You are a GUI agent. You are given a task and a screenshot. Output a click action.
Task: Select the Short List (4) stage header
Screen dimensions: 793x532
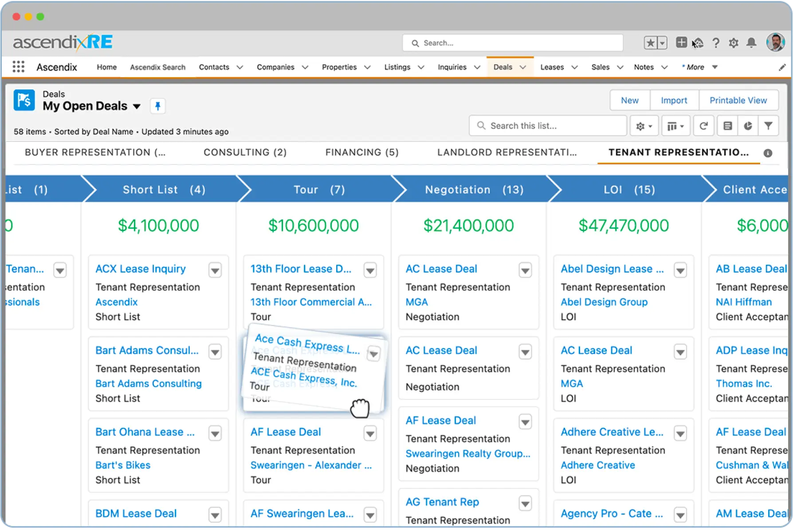pos(164,190)
